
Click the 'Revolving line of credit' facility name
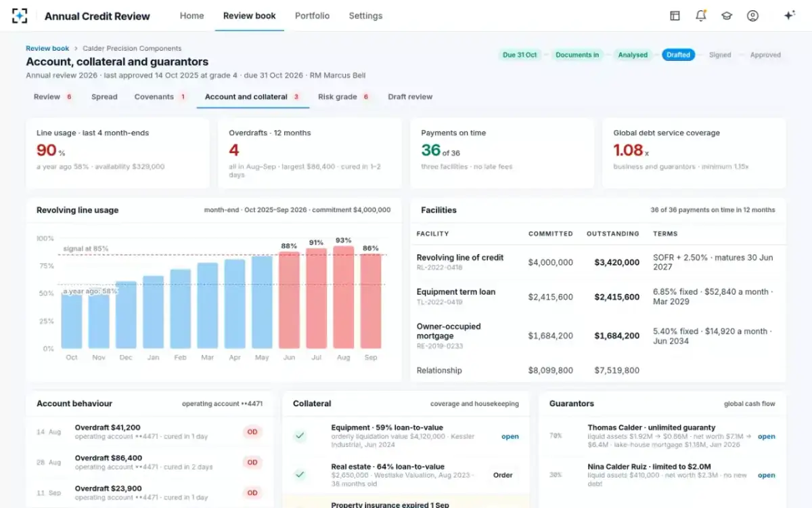pyautogui.click(x=460, y=257)
